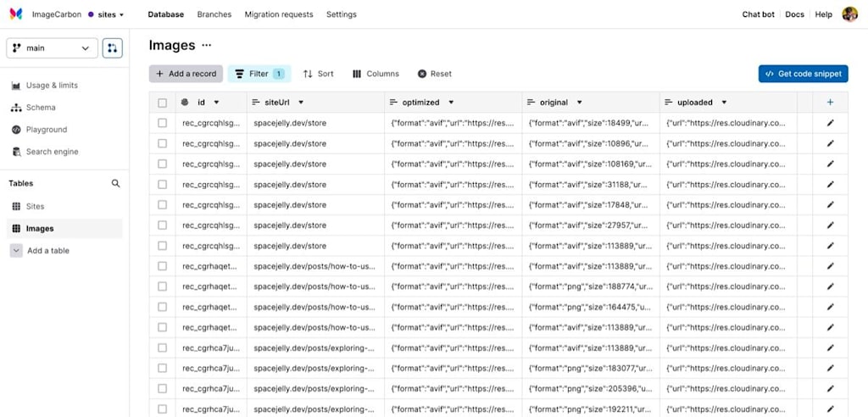Edit the record with size 192211

tap(830, 409)
